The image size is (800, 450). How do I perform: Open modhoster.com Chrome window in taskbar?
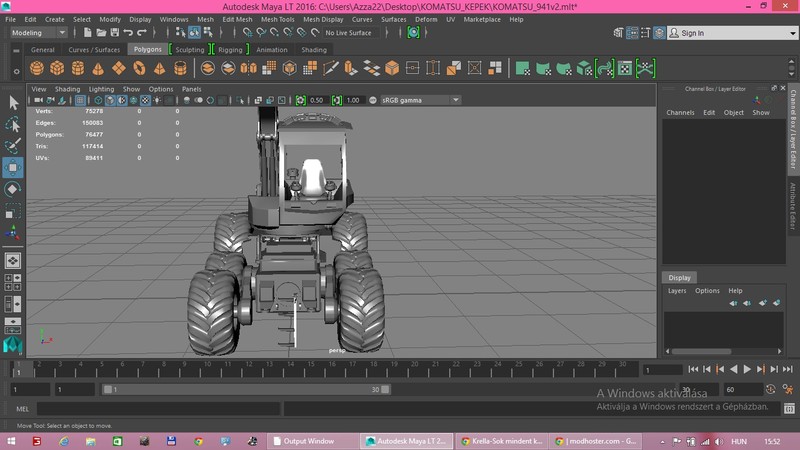597,441
